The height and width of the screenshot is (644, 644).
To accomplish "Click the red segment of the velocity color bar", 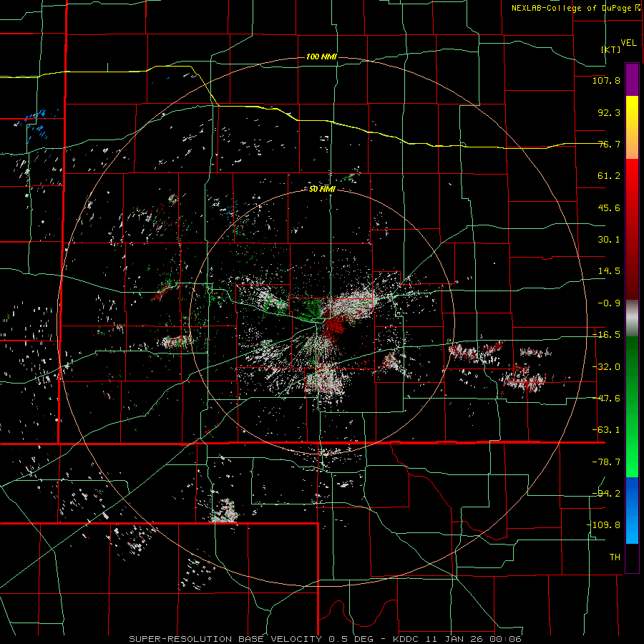I will click(632, 229).
